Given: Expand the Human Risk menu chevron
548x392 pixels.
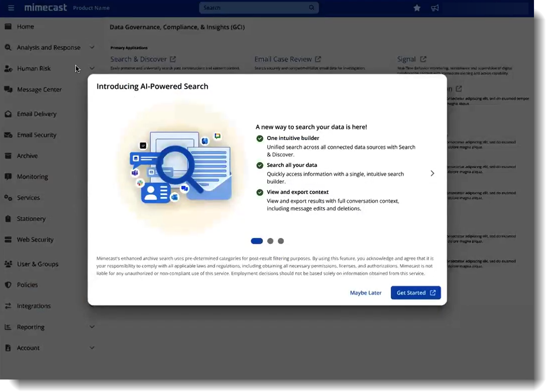Looking at the screenshot, I should click(x=92, y=68).
